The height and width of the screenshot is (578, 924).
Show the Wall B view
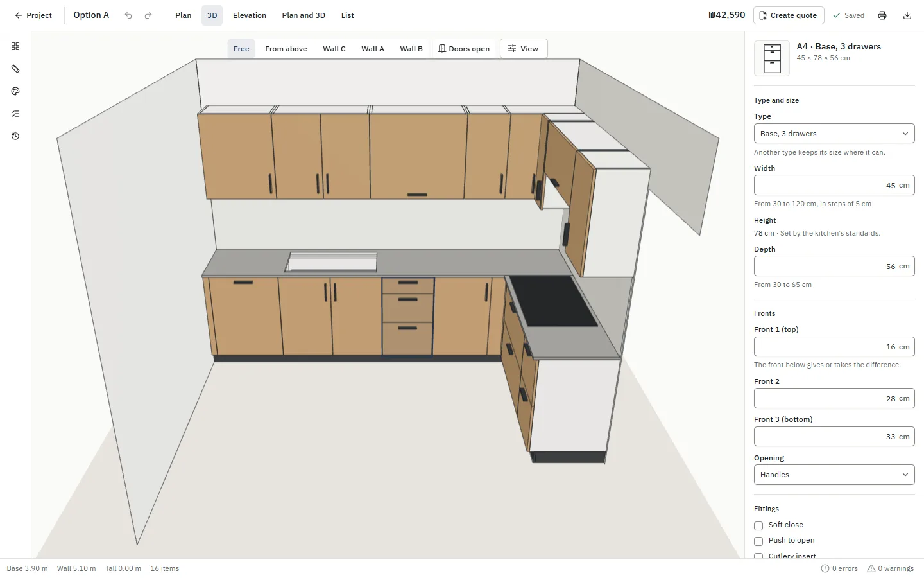(411, 49)
